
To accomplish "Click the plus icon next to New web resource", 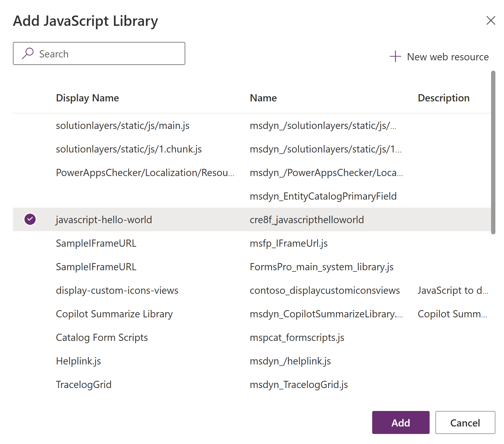I will pyautogui.click(x=395, y=57).
